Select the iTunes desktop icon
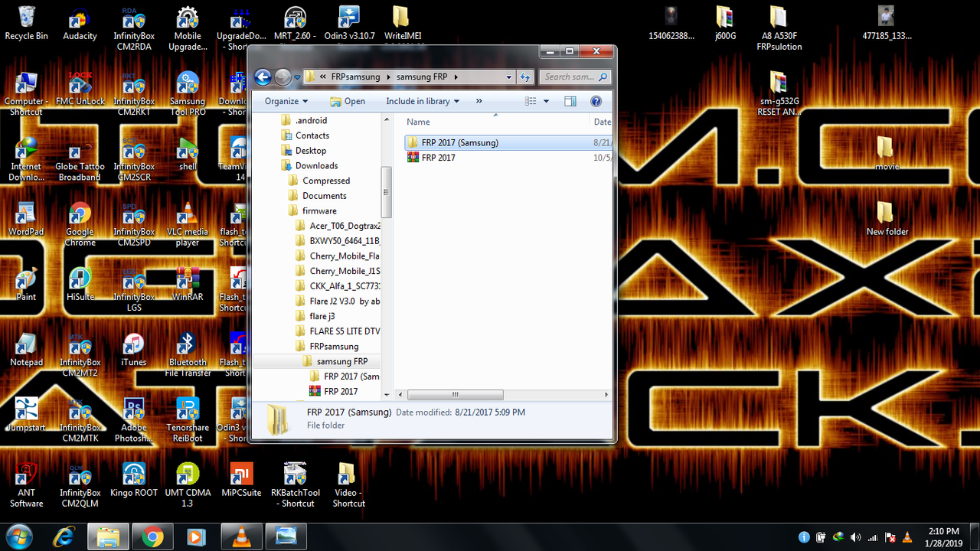This screenshot has height=551, width=980. click(134, 350)
